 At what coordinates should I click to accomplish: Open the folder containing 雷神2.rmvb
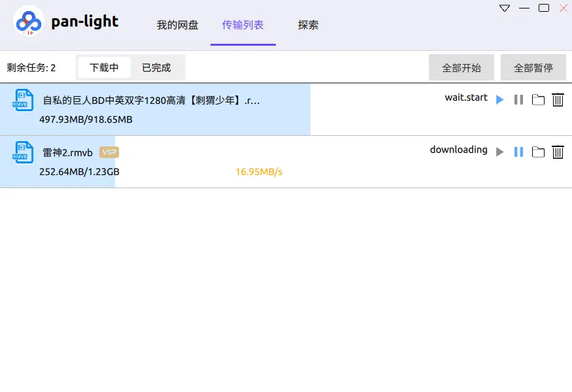(x=538, y=152)
